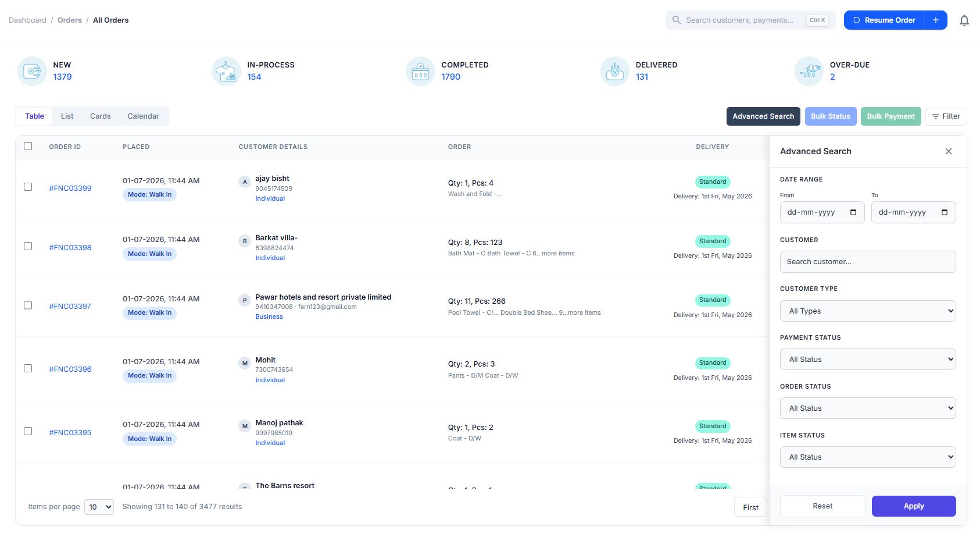Click the DELIVERED status icon
This screenshot has width=980, height=537.
(x=614, y=71)
